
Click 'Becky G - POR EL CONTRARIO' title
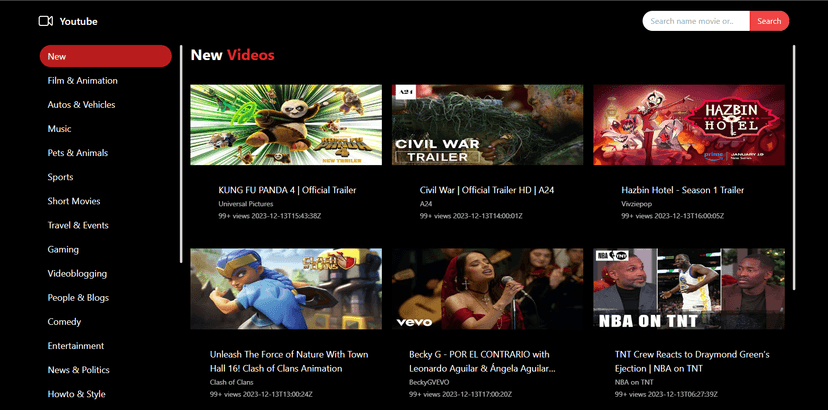pyautogui.click(x=482, y=361)
